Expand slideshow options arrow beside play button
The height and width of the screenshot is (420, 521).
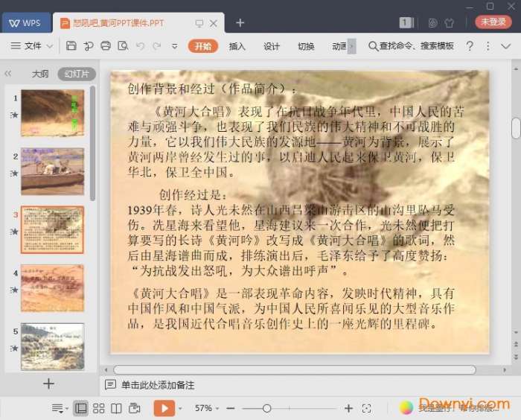180,408
